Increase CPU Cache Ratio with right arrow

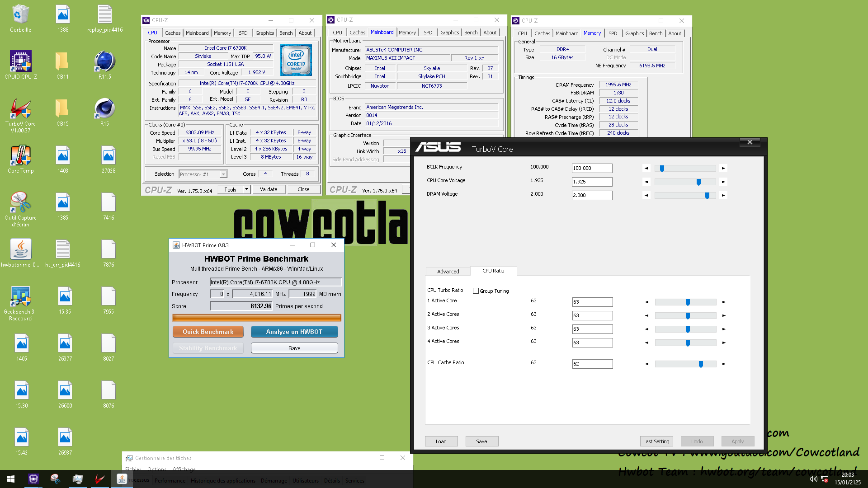click(724, 364)
